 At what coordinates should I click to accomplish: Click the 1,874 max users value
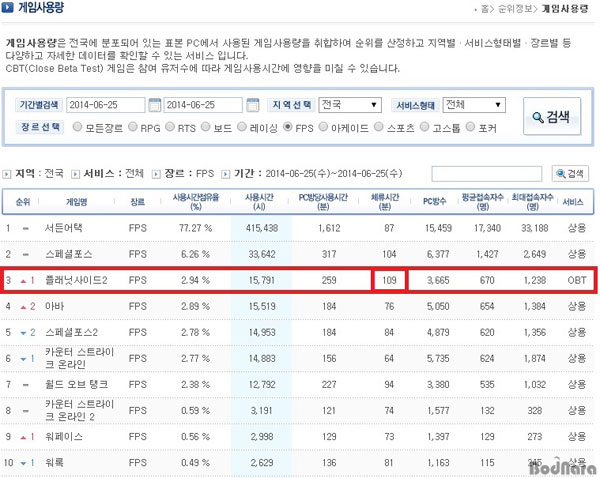(x=535, y=358)
